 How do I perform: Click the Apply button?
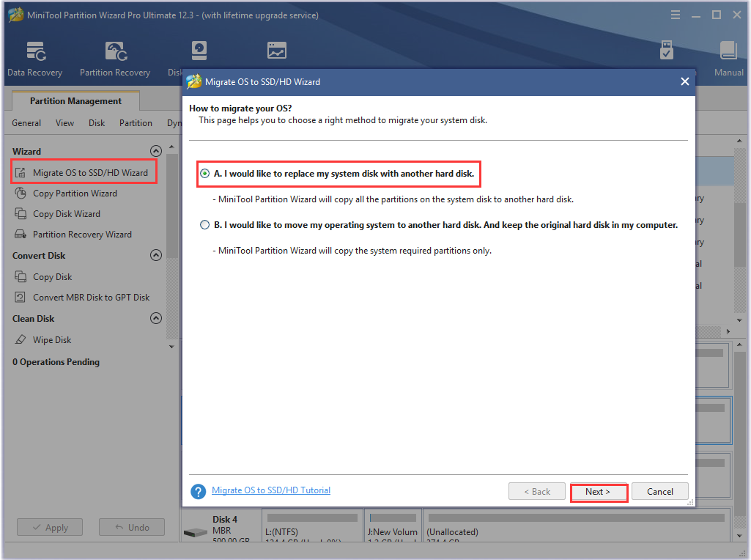[x=50, y=528]
